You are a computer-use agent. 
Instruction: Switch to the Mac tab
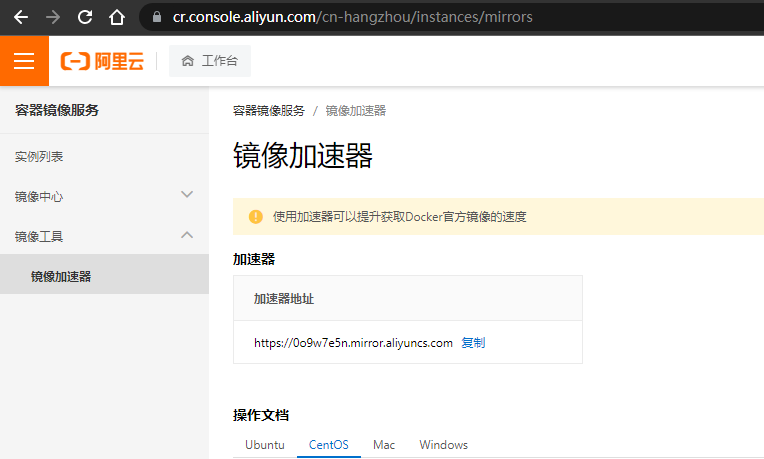click(x=384, y=445)
